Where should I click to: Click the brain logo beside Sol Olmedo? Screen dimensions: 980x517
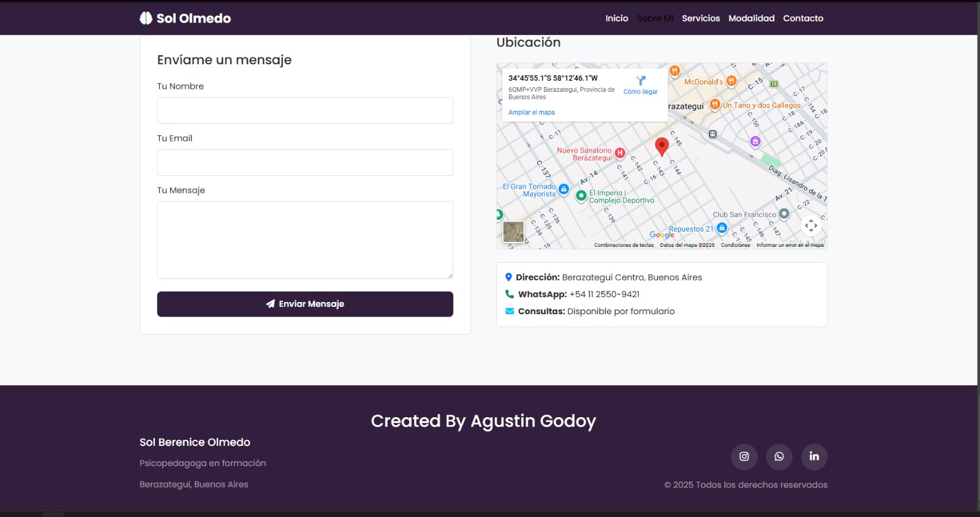pyautogui.click(x=146, y=18)
